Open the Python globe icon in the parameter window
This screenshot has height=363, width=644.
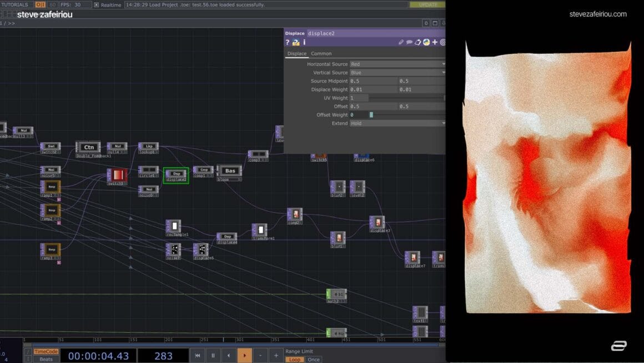point(426,42)
